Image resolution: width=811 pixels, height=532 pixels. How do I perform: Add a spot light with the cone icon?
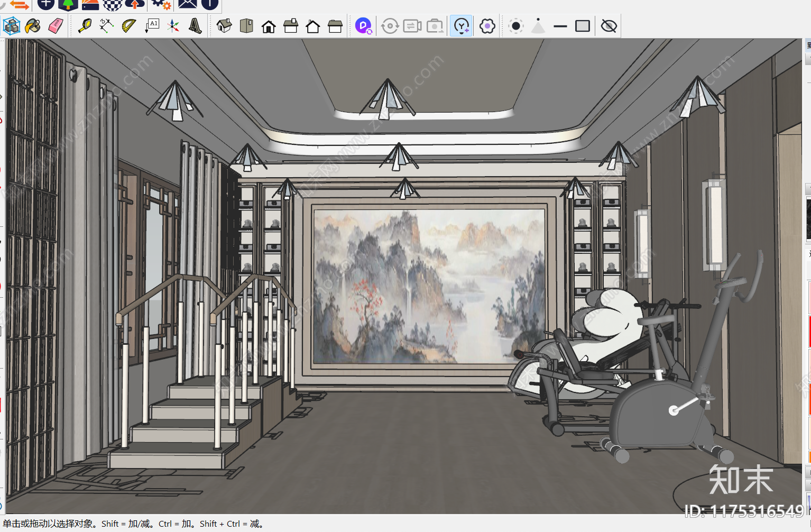[x=538, y=26]
